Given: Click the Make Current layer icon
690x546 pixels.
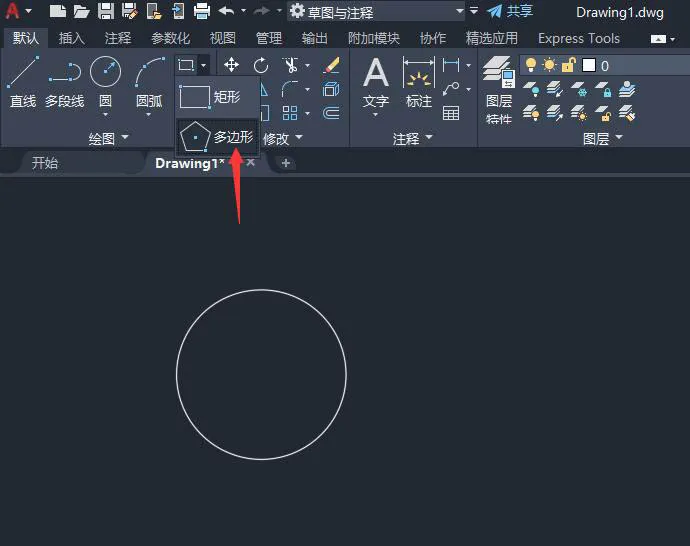Looking at the screenshot, I should (x=627, y=89).
